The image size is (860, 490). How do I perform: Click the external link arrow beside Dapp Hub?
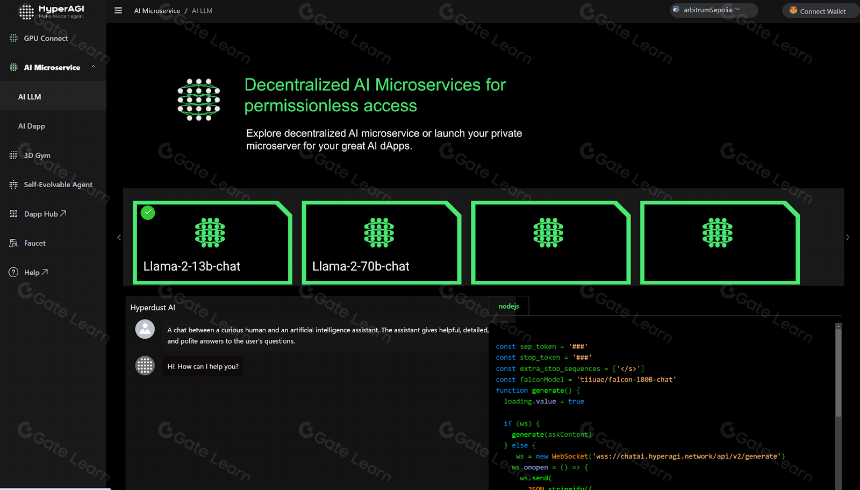(x=63, y=213)
